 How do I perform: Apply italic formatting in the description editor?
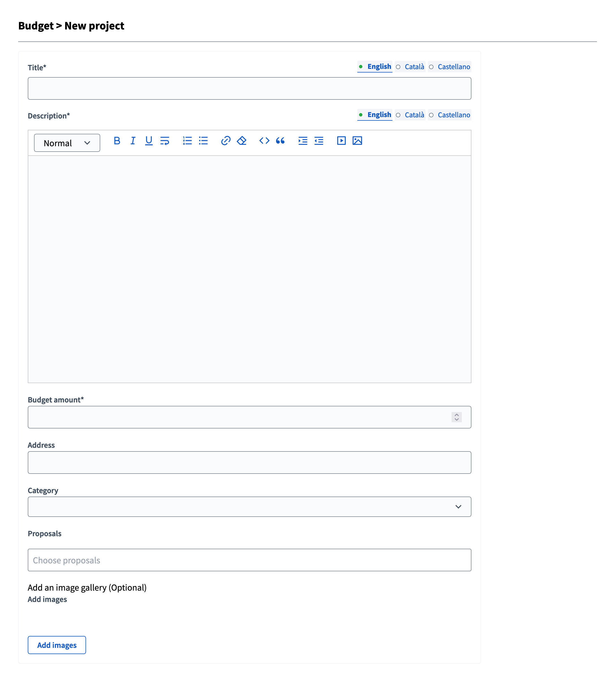133,141
